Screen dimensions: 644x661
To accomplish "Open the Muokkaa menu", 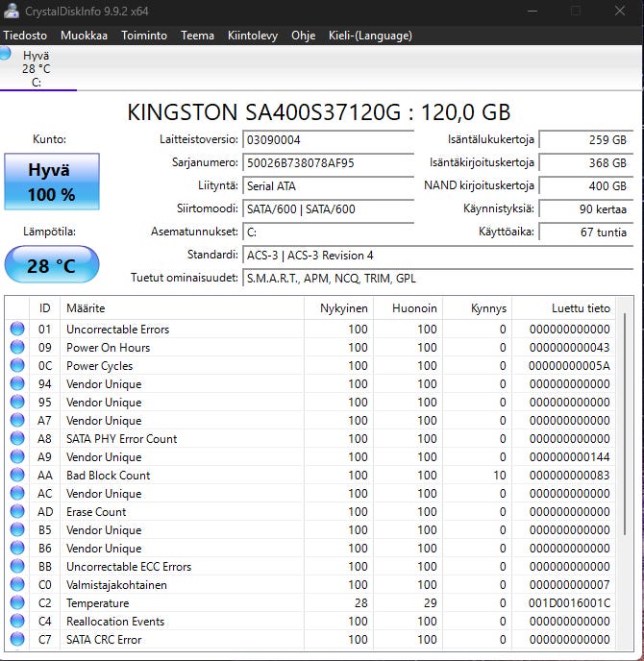I will (84, 36).
